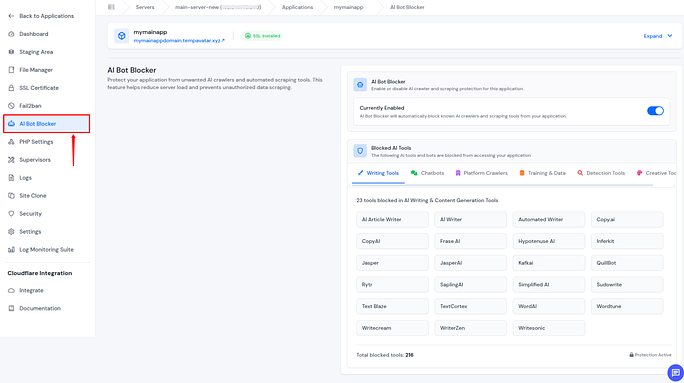Click the mymainapp application cube icon

pos(122,36)
